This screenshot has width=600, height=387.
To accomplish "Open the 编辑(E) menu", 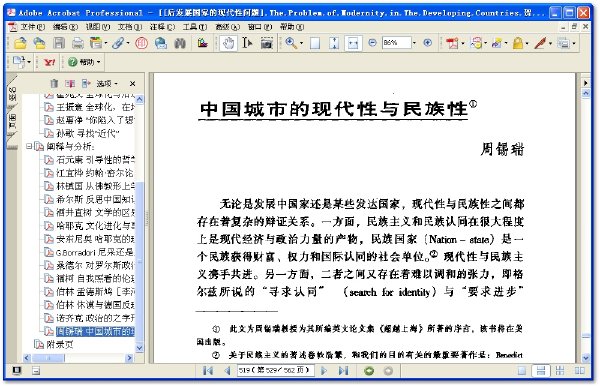I will (65, 27).
